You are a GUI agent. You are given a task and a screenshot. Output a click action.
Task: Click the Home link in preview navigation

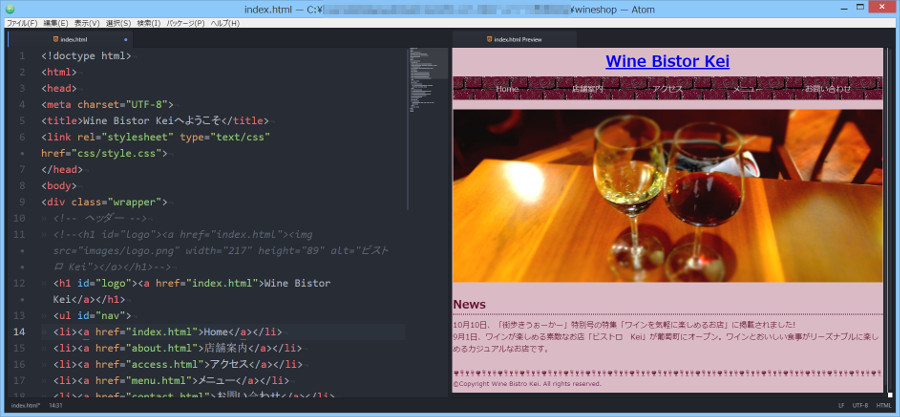click(507, 89)
